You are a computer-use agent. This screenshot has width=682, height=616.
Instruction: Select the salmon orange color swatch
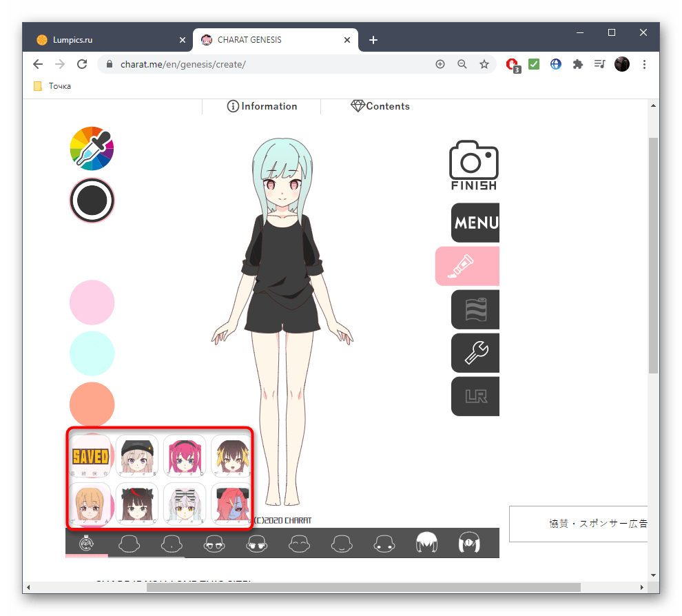[92, 404]
